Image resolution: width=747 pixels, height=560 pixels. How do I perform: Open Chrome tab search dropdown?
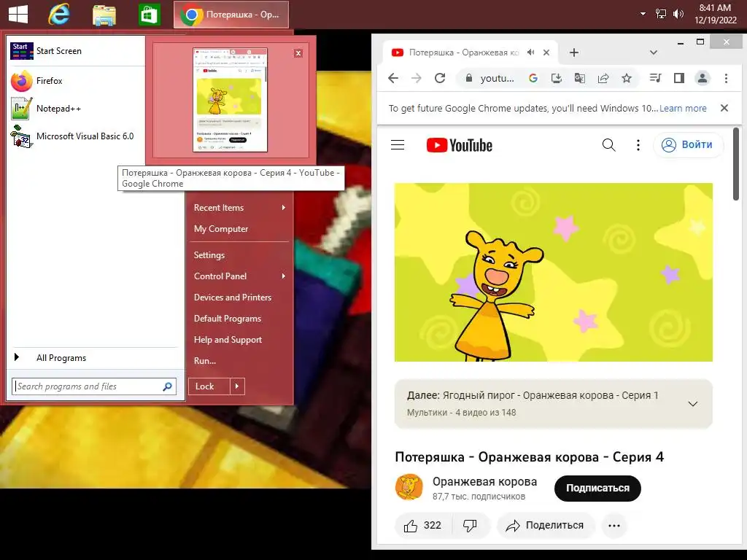click(654, 52)
